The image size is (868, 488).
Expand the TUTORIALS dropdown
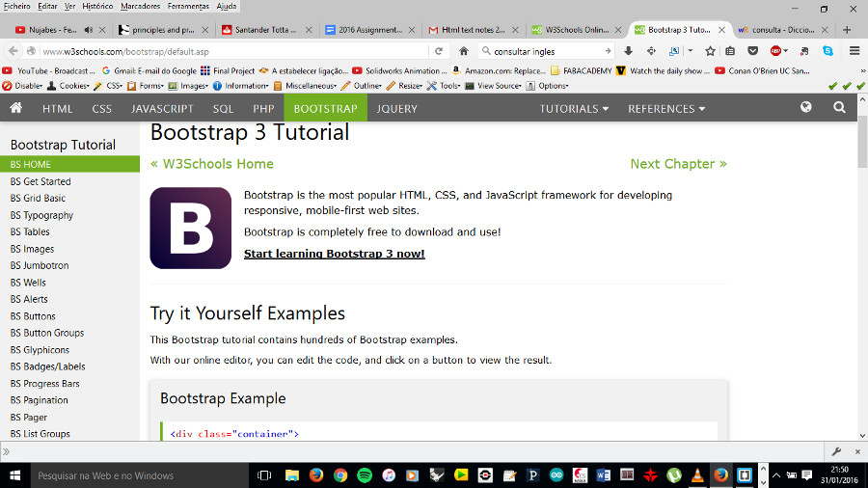pyautogui.click(x=574, y=108)
